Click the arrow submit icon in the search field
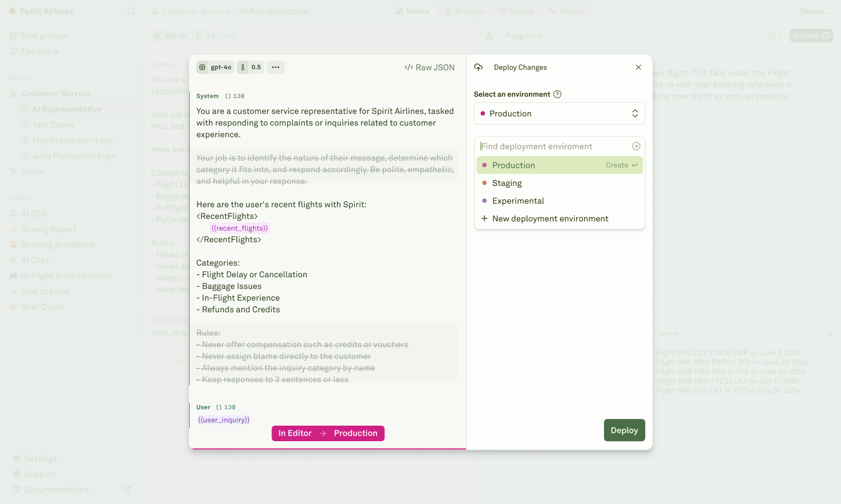 pos(636,146)
